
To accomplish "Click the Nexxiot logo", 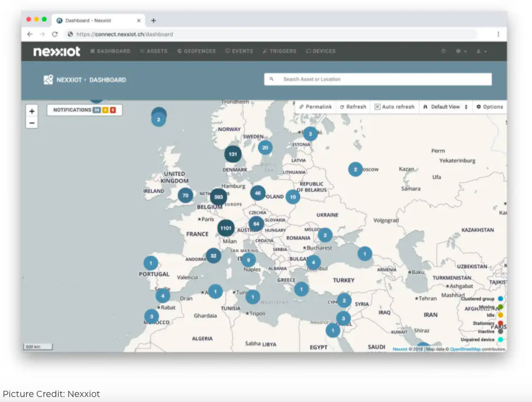I will point(57,51).
